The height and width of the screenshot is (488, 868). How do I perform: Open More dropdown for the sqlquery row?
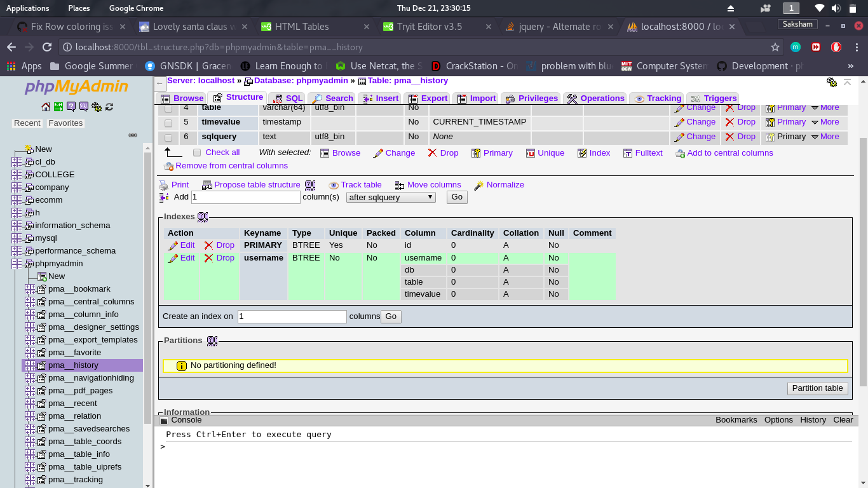click(x=825, y=137)
